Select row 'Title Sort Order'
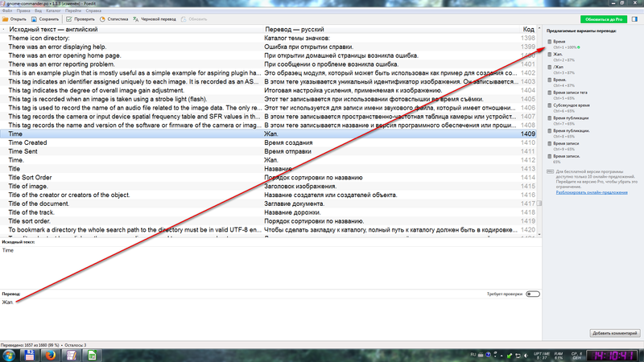The image size is (644, 362). 269,177
